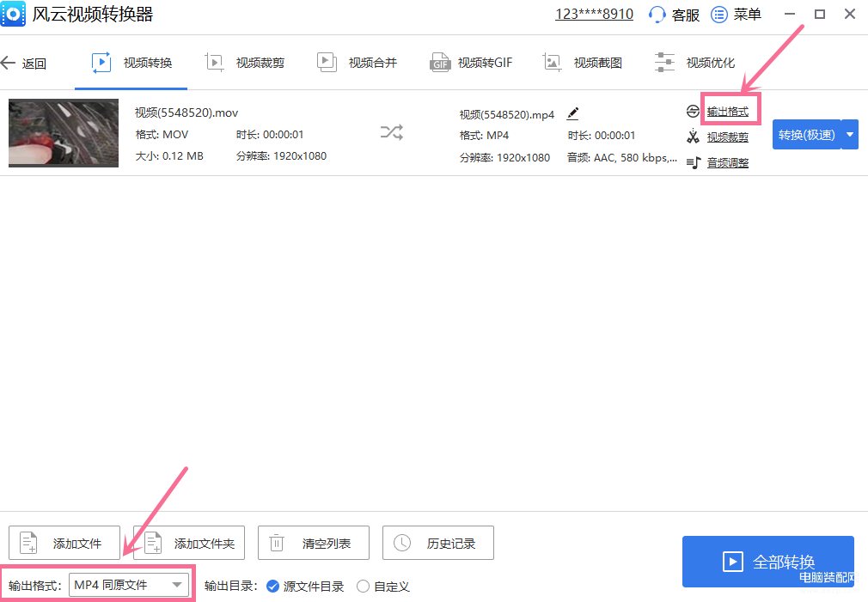The height and width of the screenshot is (602, 868).
Task: Click the 音频: AAC, 580 kbps text
Action: coord(621,158)
